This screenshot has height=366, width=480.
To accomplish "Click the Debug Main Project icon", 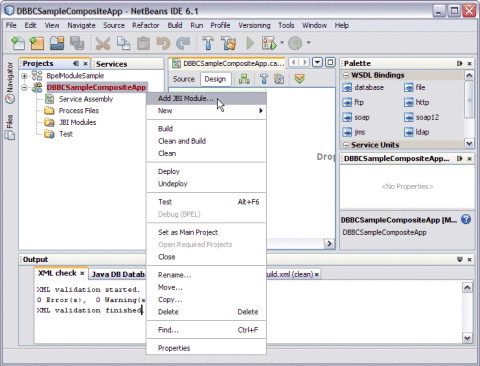I will 269,43.
